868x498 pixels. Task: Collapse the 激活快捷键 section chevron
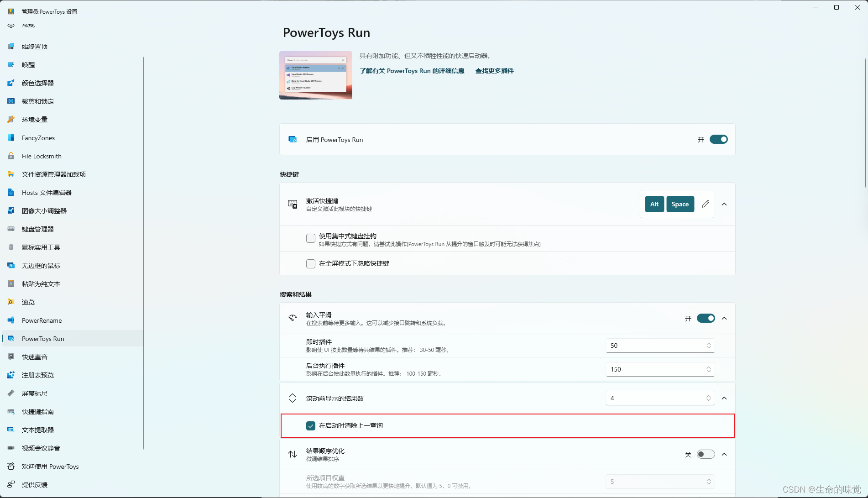click(x=724, y=204)
